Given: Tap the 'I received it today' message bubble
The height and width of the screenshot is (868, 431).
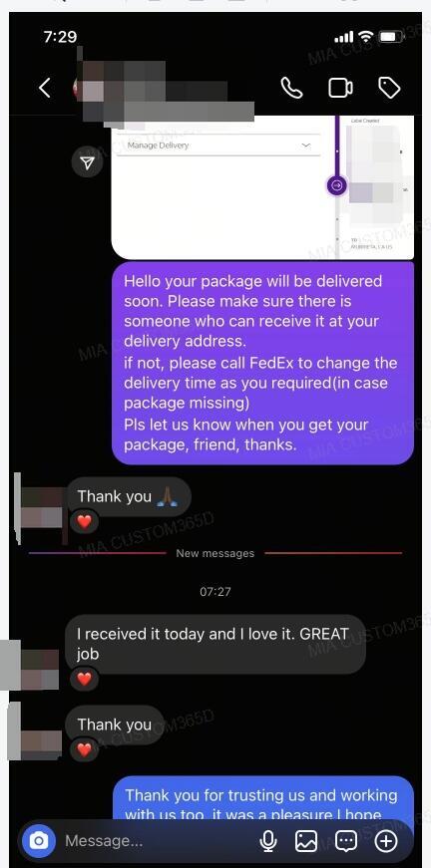Looking at the screenshot, I should [x=215, y=644].
